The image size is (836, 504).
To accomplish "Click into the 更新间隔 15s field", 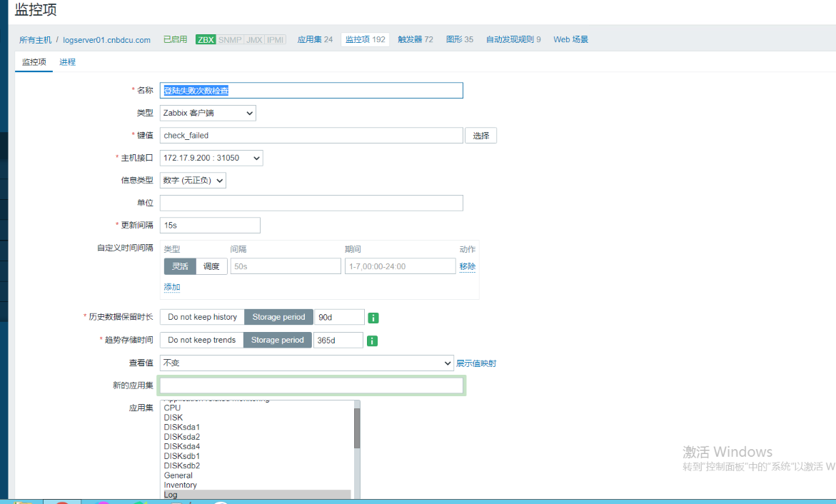I will (210, 225).
